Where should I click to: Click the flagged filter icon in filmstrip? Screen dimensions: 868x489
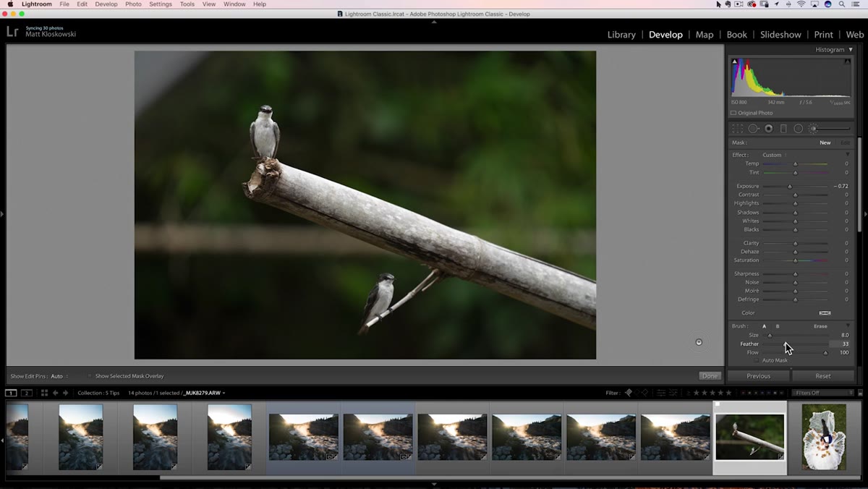click(x=628, y=393)
